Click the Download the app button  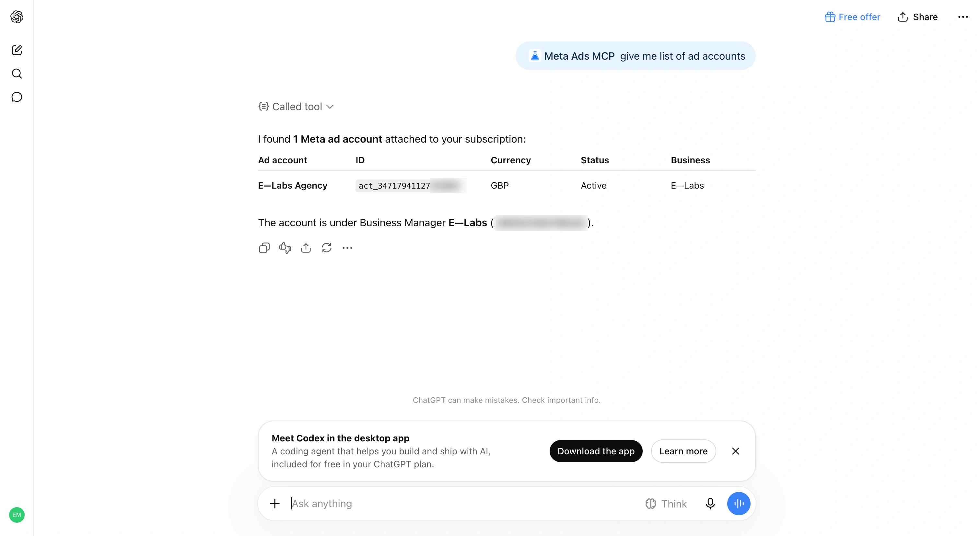(596, 451)
